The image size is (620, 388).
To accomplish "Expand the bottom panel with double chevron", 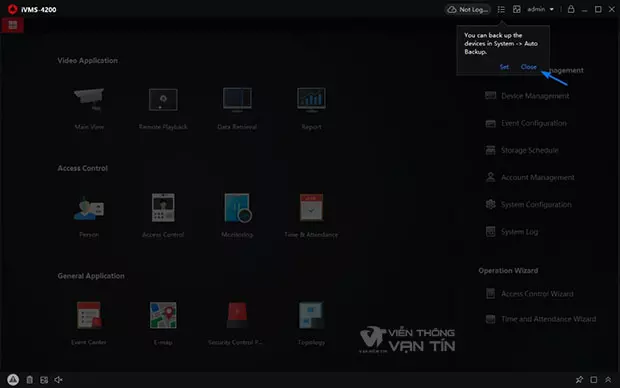I will (x=608, y=380).
